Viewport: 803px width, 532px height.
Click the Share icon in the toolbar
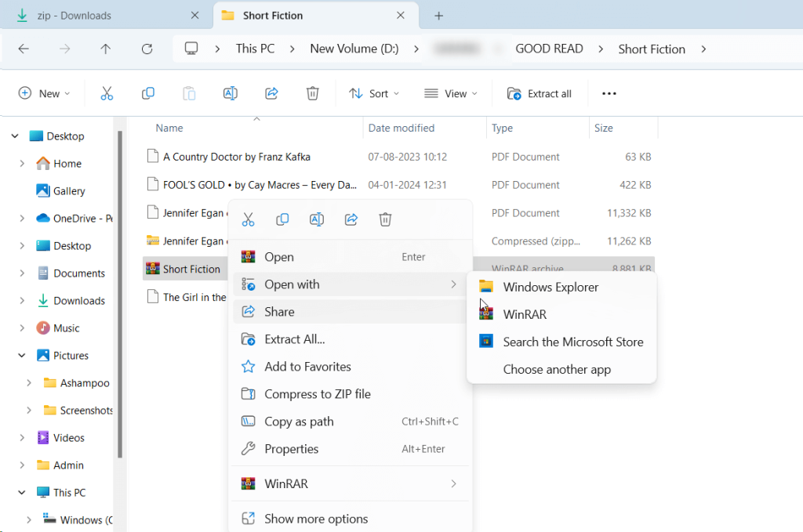[x=271, y=93]
